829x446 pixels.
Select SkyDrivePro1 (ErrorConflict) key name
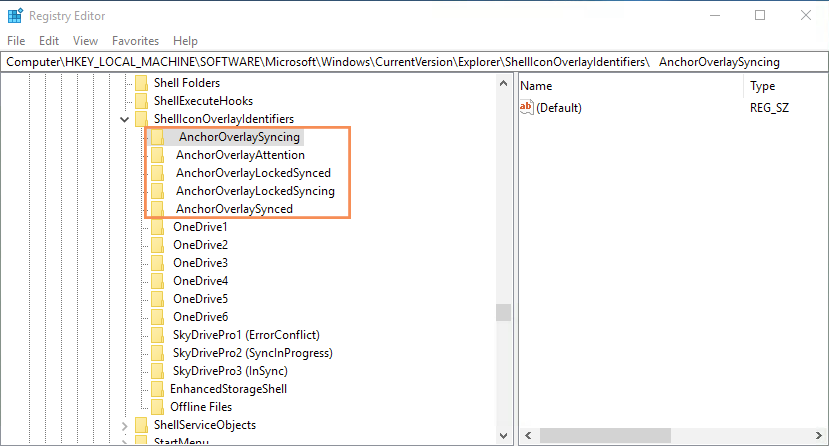(x=246, y=334)
